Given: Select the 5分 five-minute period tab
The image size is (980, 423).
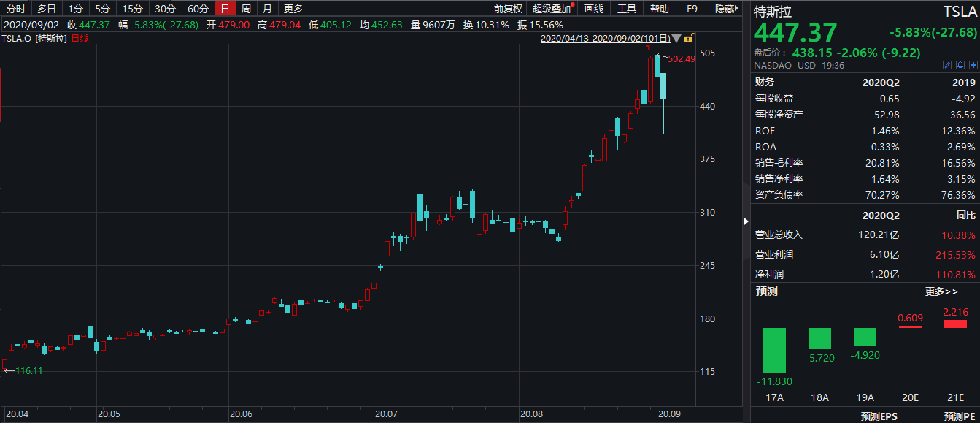Looking at the screenshot, I should pyautogui.click(x=102, y=9).
